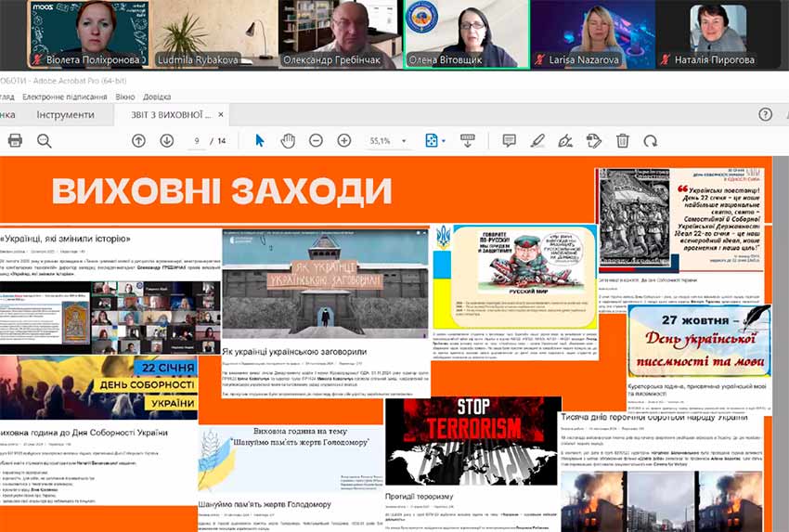This screenshot has width=789, height=532.
Task: Open the Вікно menu
Action: [125, 97]
